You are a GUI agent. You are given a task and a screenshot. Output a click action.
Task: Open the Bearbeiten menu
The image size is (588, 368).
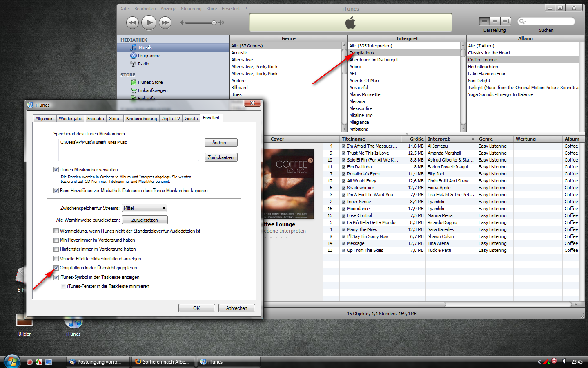click(145, 9)
